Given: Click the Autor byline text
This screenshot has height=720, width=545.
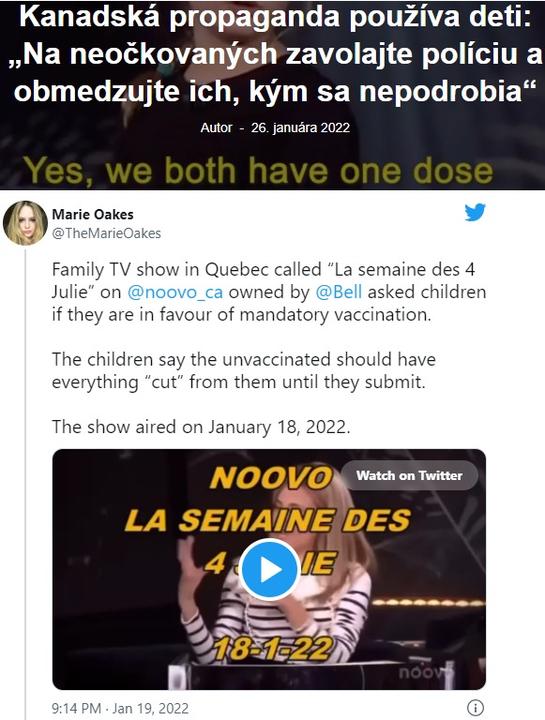Looking at the screenshot, I should pos(216,128).
